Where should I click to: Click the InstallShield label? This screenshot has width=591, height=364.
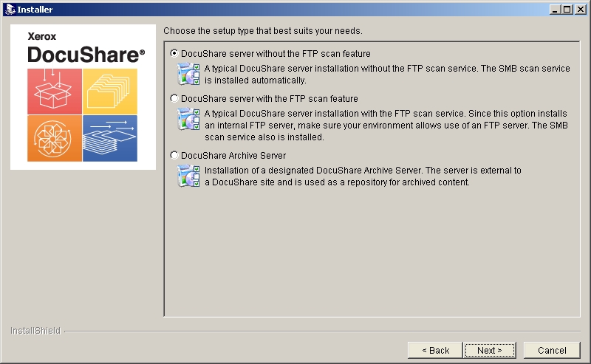point(35,331)
